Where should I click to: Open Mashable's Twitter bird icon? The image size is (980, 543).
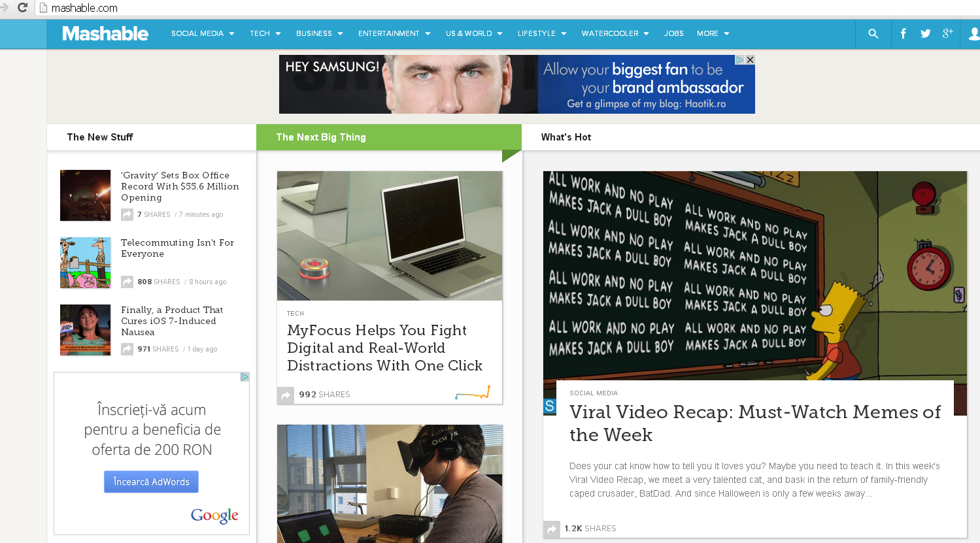tap(925, 33)
